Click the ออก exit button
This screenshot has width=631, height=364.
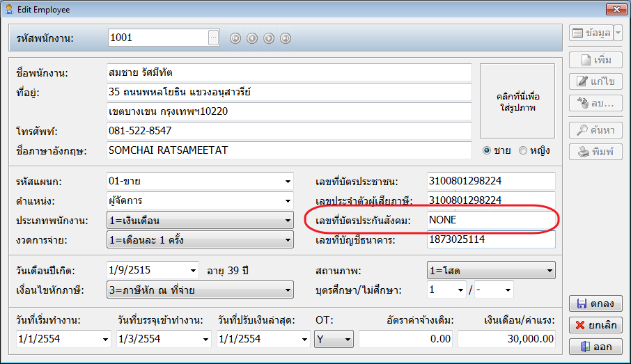(595, 347)
